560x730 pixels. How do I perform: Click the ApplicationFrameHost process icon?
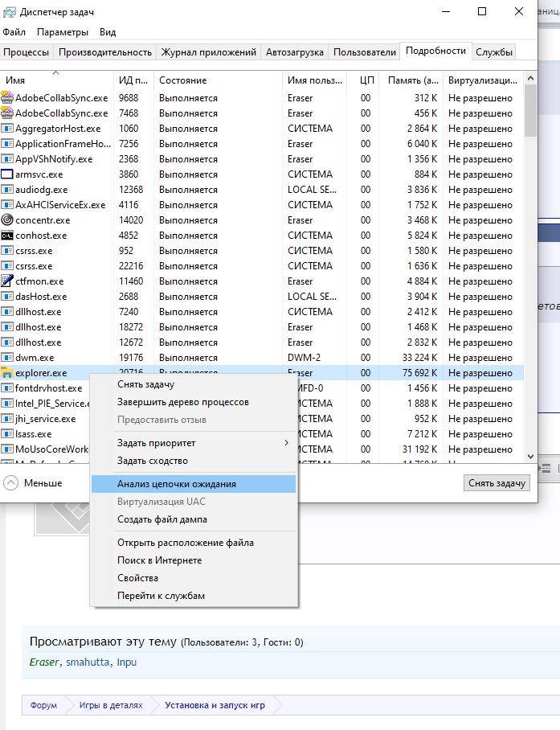coord(7,144)
